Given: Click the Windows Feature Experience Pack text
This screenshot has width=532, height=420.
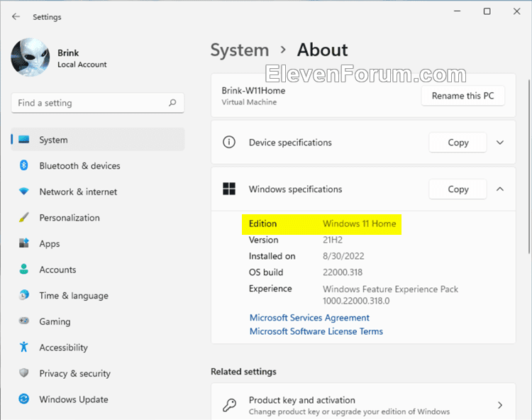Looking at the screenshot, I should coord(390,289).
